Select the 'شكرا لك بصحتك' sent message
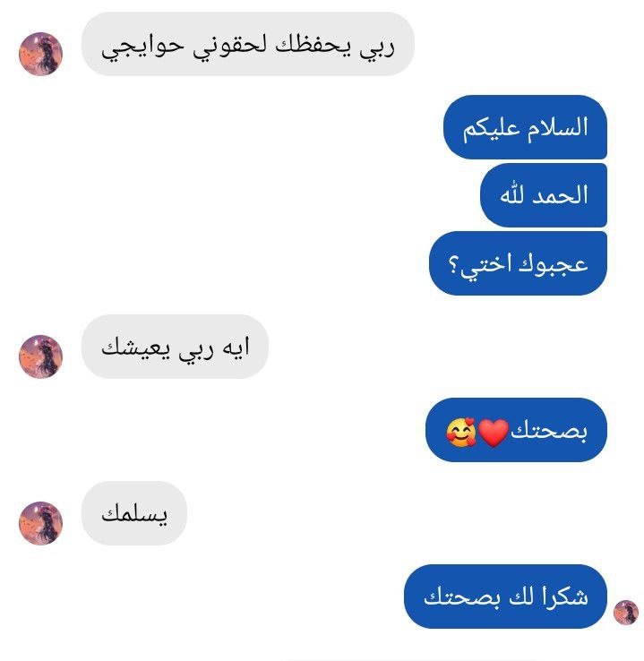The width and height of the screenshot is (644, 661). [505, 597]
